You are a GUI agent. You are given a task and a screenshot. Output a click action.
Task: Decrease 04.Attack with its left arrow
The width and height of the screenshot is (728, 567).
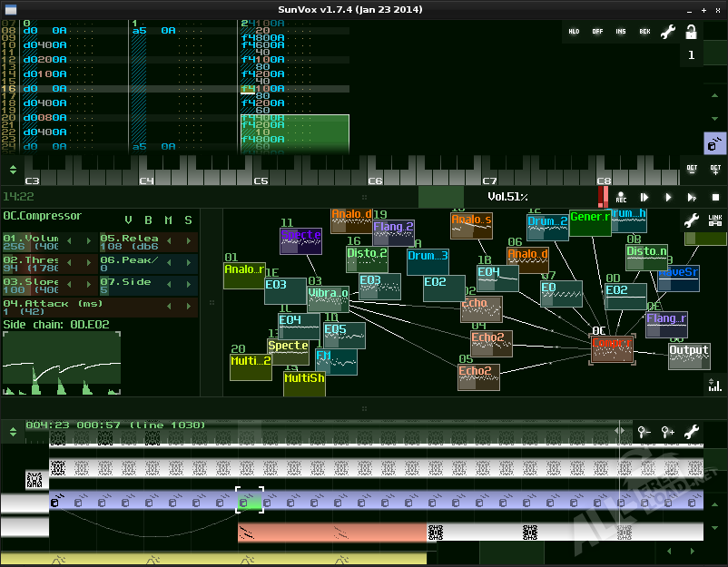tap(169, 304)
